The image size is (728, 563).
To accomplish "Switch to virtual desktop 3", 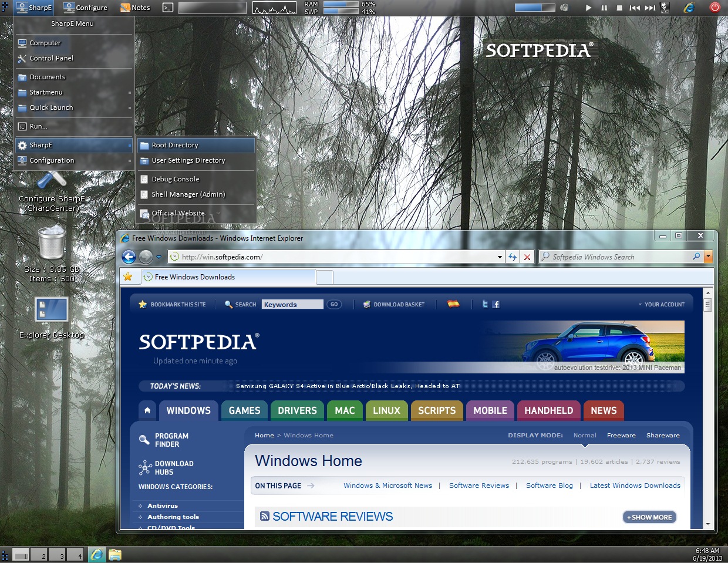I will point(57,554).
